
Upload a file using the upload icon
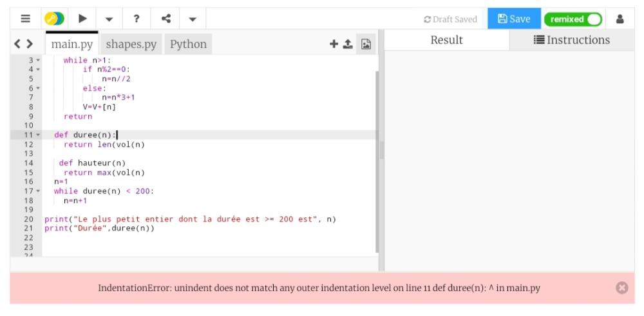[348, 44]
